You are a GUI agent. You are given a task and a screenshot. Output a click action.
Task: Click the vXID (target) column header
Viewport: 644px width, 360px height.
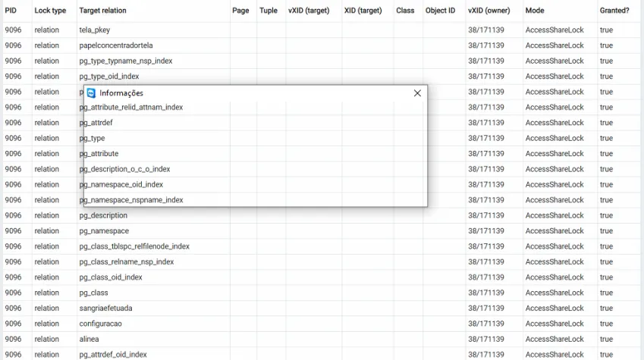[309, 11]
